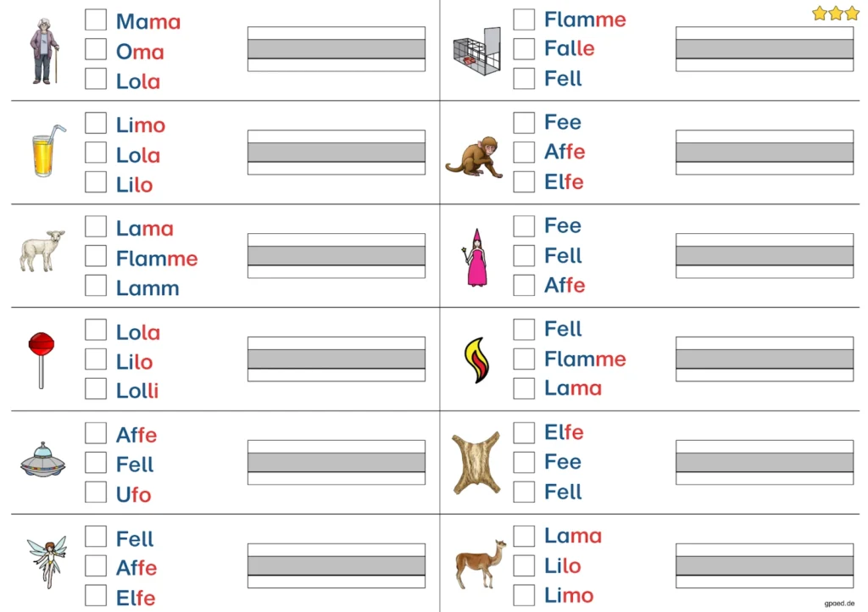Image resolution: width=868 pixels, height=612 pixels.
Task: Click the writing line beside the monkey
Action: click(x=764, y=153)
